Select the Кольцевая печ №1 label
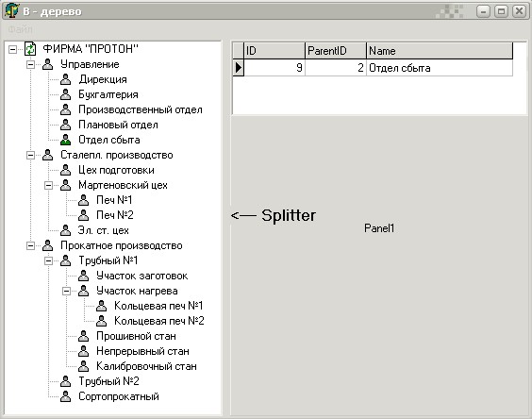The width and height of the screenshot is (532, 419). (x=158, y=306)
